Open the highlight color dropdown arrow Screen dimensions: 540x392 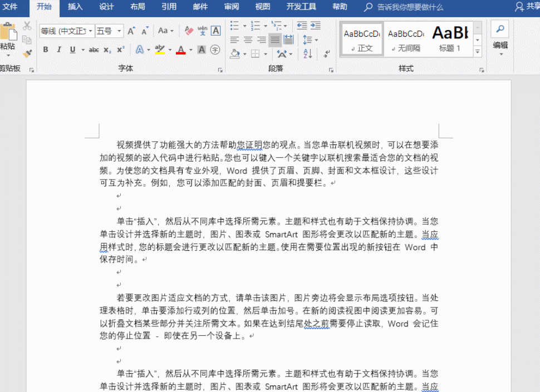pos(170,50)
